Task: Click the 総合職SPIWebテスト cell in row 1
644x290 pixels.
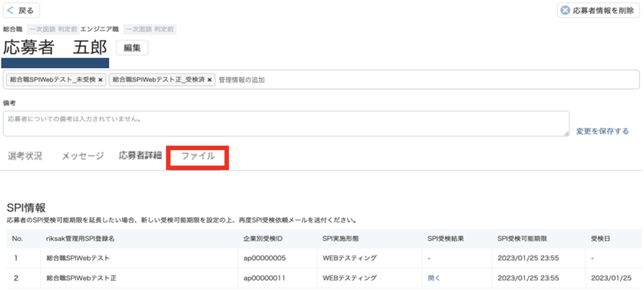Action: click(x=78, y=258)
